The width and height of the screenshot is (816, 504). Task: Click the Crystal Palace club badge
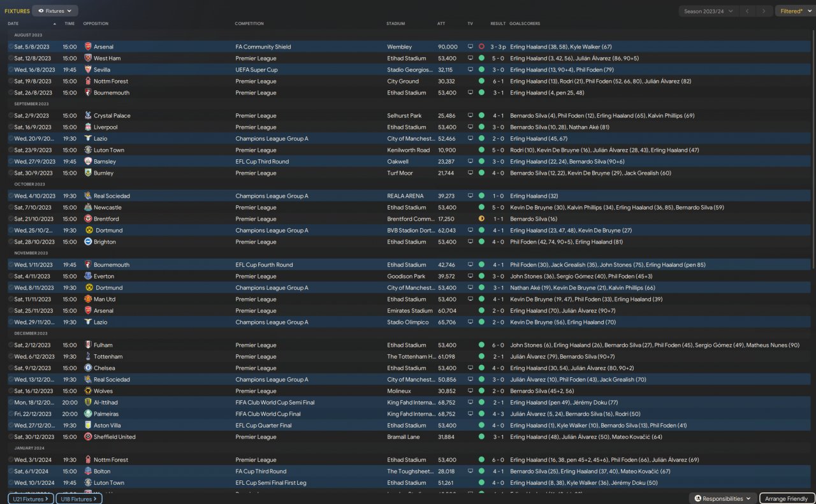88,115
